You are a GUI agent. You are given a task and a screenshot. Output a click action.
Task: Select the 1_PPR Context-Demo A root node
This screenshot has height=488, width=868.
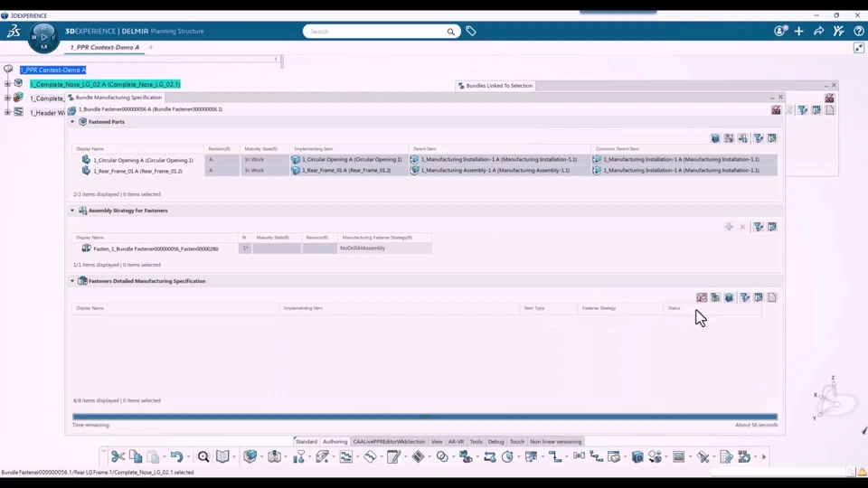[53, 70]
